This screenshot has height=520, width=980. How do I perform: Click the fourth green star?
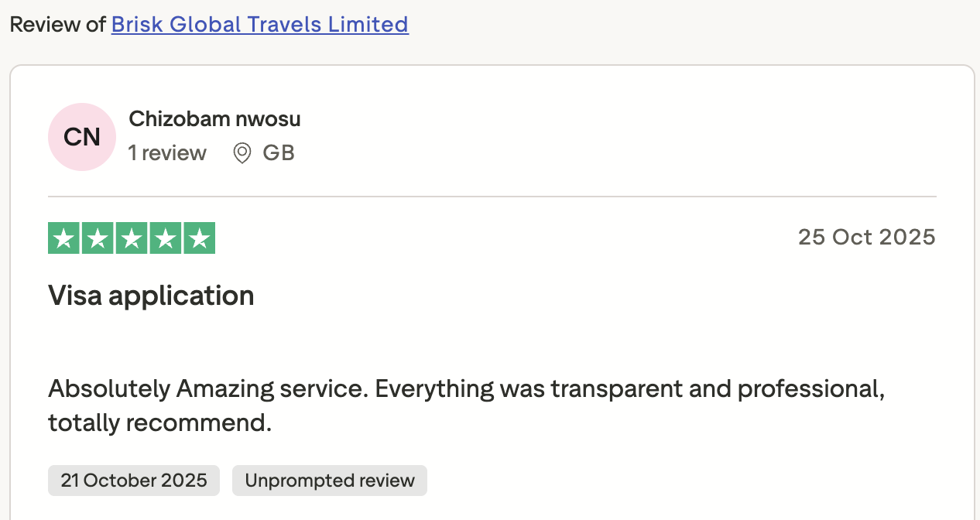[x=165, y=238]
